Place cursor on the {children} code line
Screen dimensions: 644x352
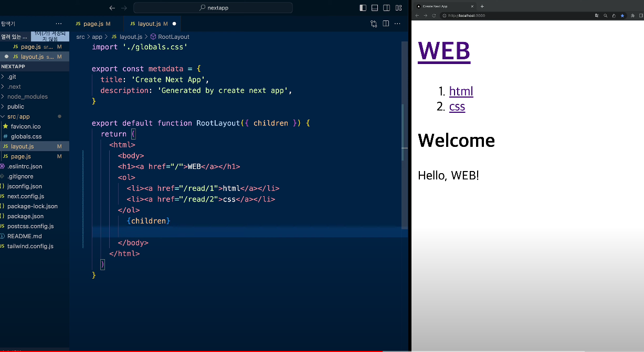(149, 221)
